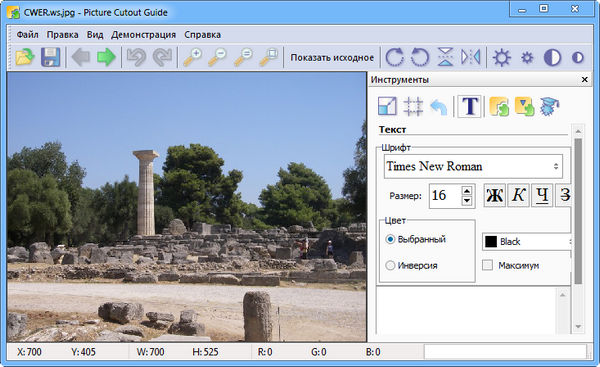Save image using floppy disk icon
The image size is (600, 367).
tap(51, 57)
